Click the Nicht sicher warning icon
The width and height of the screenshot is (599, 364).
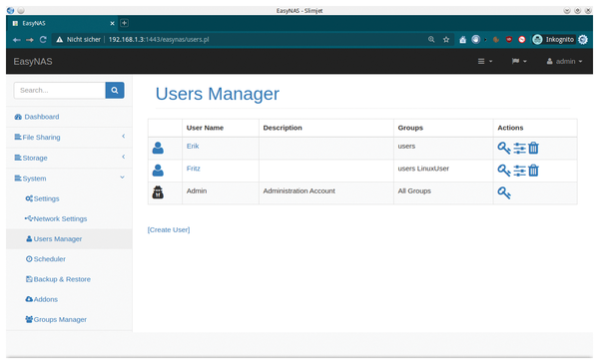[59, 39]
